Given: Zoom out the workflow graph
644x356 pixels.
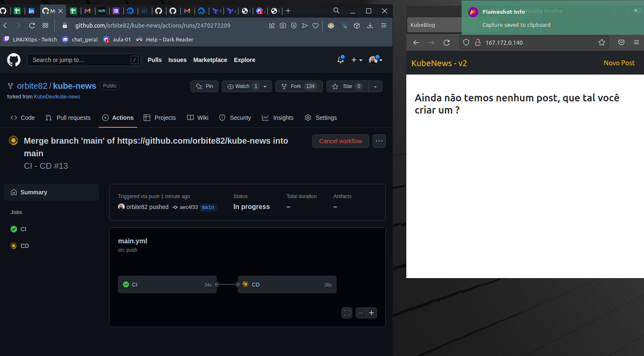Looking at the screenshot, I should [x=361, y=313].
